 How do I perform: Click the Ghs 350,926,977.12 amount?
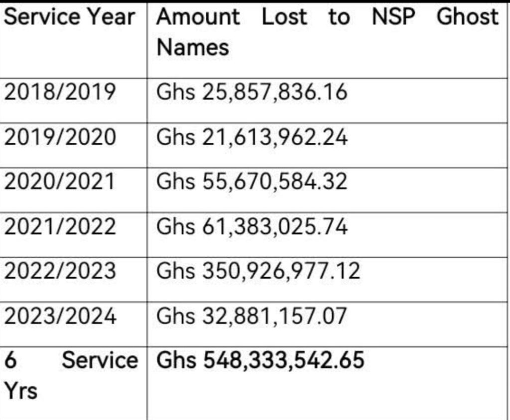(258, 271)
